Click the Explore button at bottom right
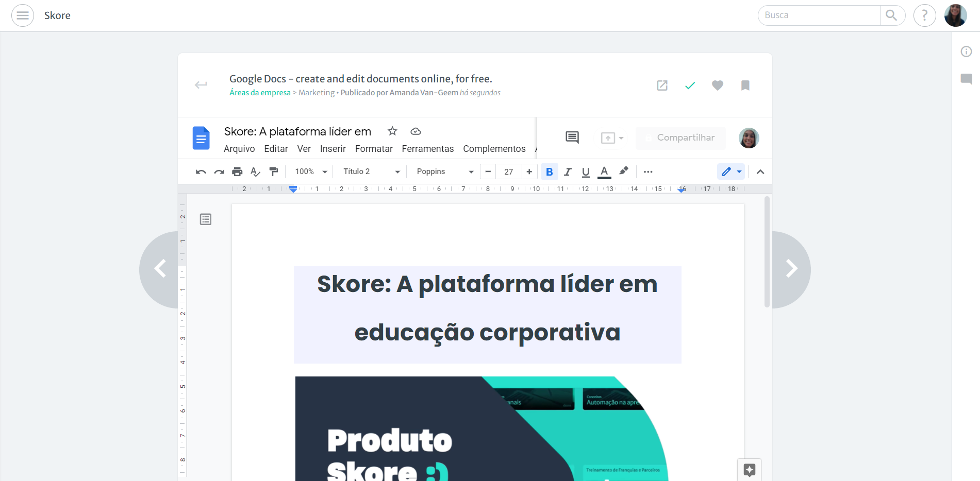The image size is (980, 481). click(750, 470)
